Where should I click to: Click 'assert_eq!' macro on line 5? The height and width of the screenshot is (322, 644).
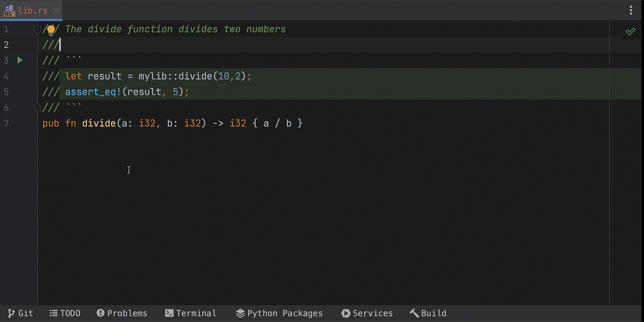point(93,92)
